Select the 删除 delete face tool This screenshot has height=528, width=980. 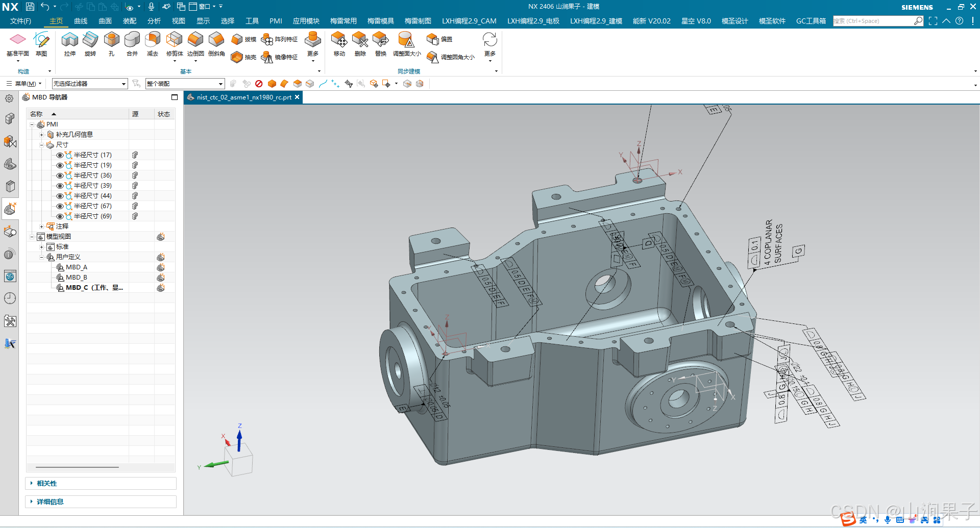(x=360, y=45)
